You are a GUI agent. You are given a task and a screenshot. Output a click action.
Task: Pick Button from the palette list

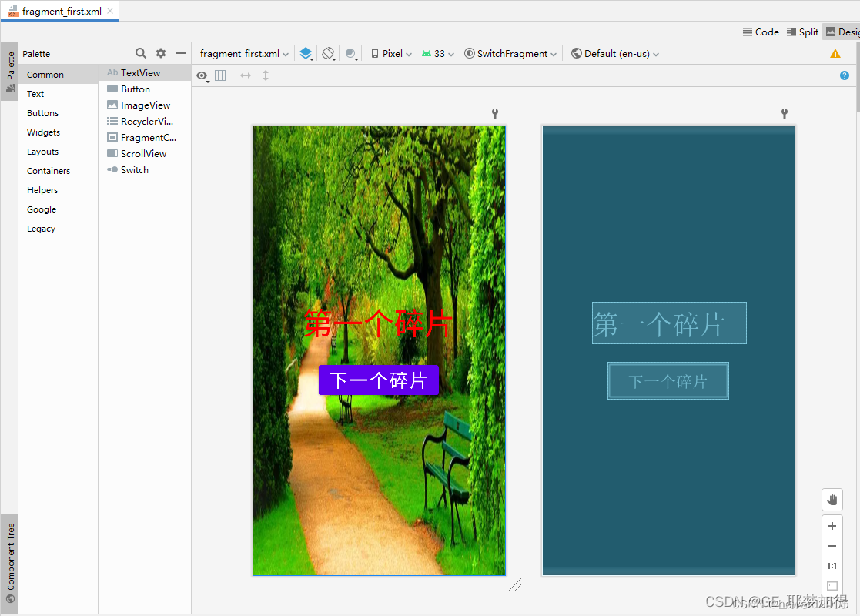pos(145,89)
